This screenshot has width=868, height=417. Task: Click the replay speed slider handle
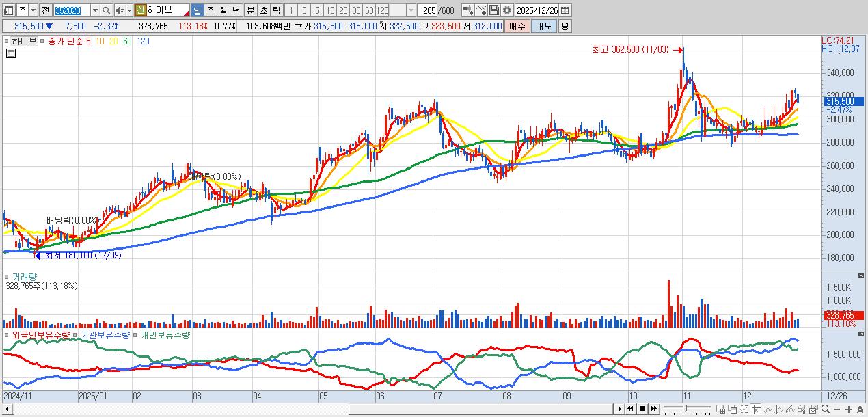[686, 408]
